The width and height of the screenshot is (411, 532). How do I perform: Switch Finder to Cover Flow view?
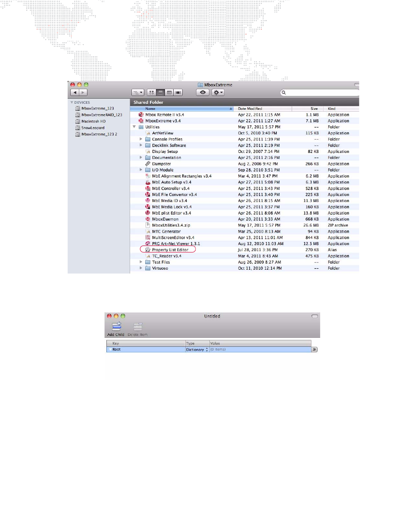[x=178, y=93]
